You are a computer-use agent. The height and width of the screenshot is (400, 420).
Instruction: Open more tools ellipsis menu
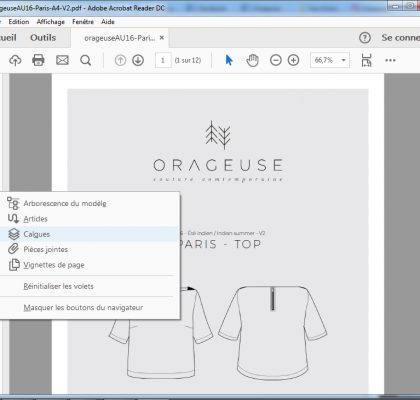(390, 60)
